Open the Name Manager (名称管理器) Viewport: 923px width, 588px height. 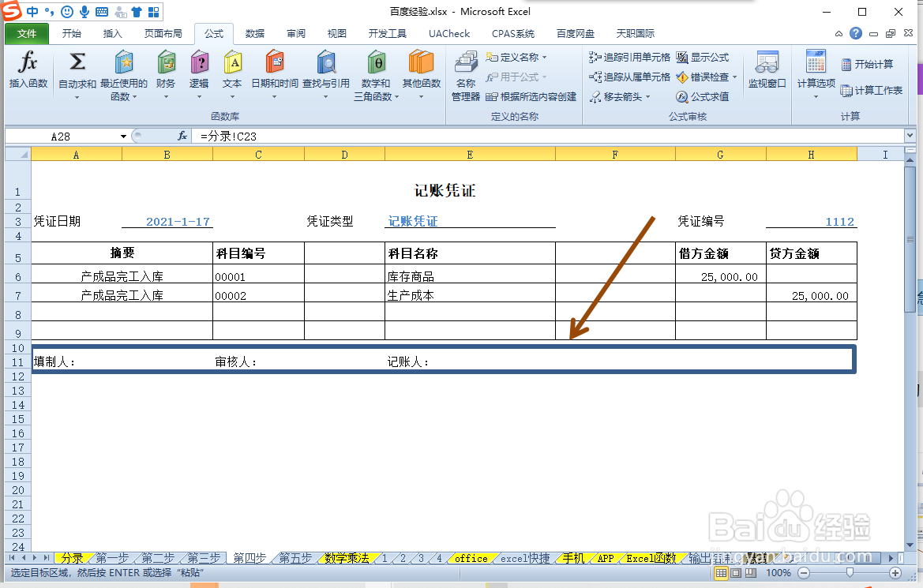tap(466, 75)
